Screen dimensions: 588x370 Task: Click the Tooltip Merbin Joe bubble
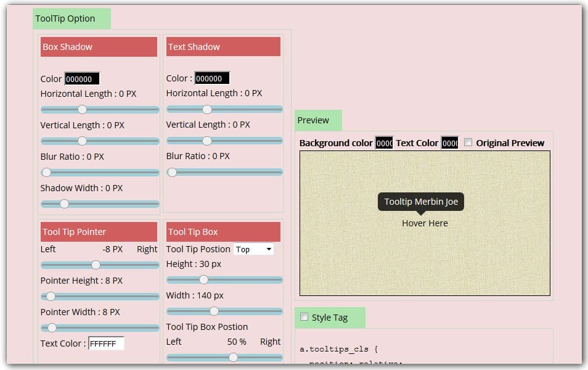pyautogui.click(x=421, y=202)
